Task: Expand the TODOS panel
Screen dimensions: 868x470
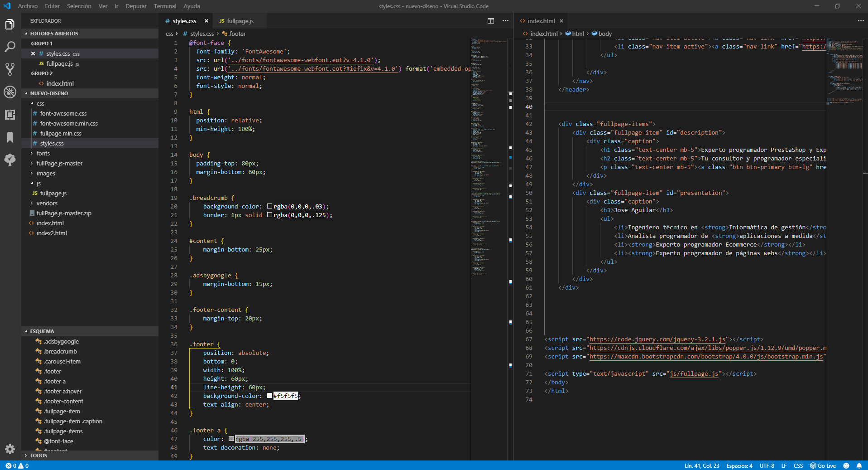Action: (x=38, y=455)
